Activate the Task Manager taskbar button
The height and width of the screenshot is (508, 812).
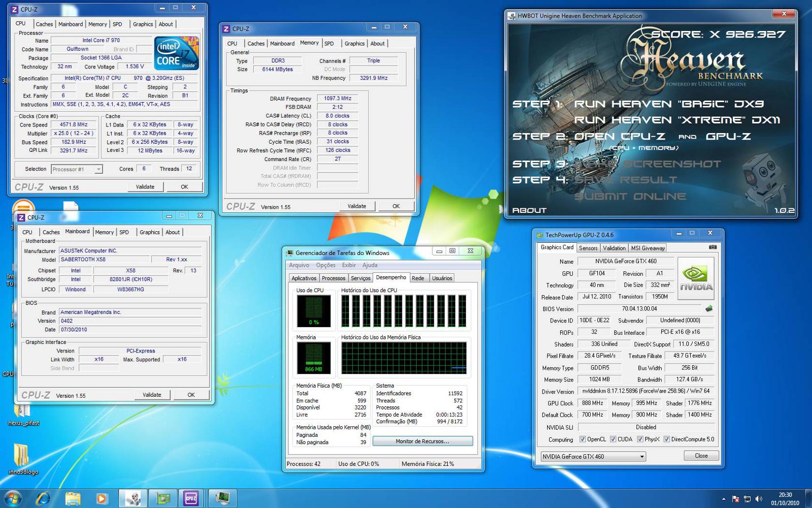pos(222,498)
